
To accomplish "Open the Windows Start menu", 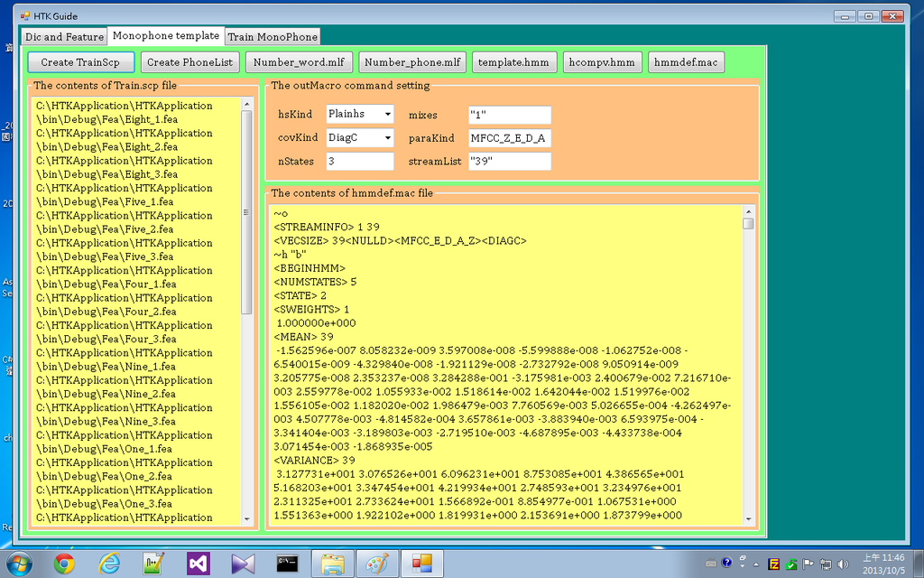I will tap(18, 564).
